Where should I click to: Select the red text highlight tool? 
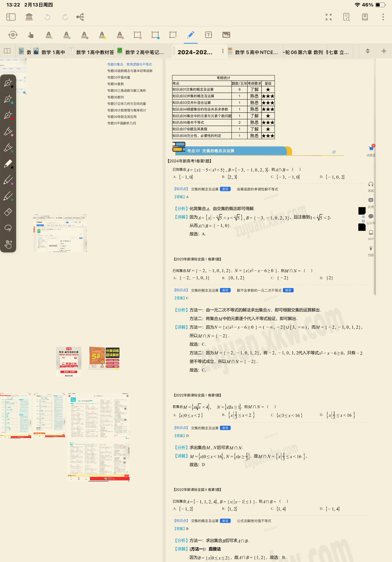coord(120,35)
